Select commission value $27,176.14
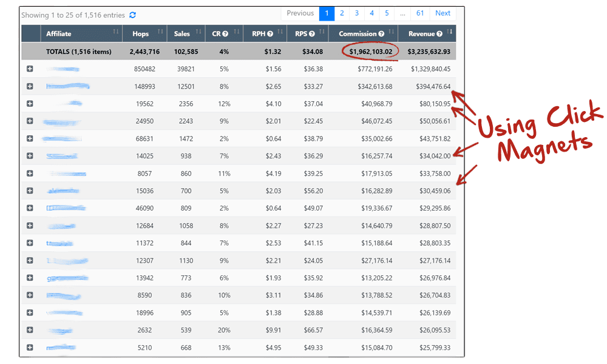 coord(377,260)
